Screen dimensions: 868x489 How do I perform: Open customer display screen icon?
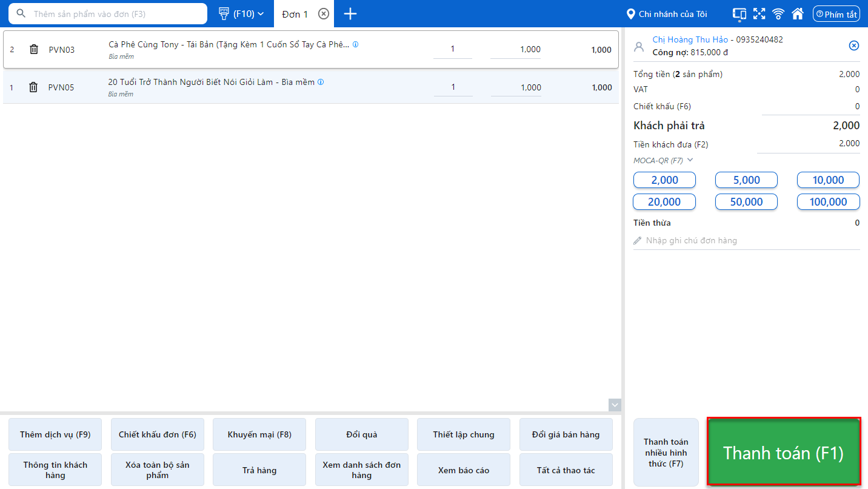[x=739, y=13]
